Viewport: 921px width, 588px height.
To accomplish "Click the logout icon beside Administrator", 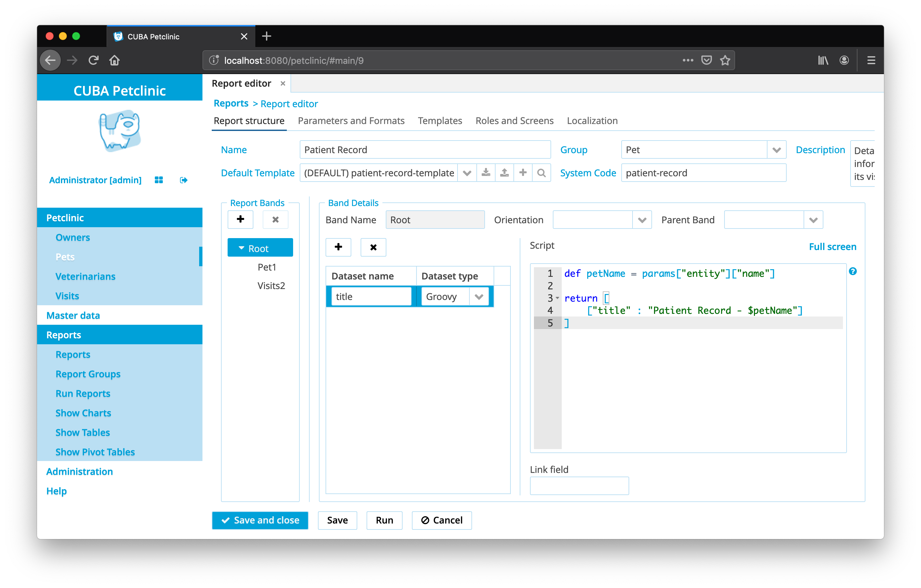I will pos(184,180).
